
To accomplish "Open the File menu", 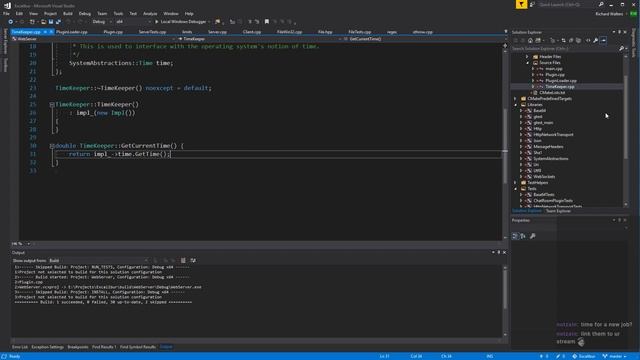I will point(6,13).
